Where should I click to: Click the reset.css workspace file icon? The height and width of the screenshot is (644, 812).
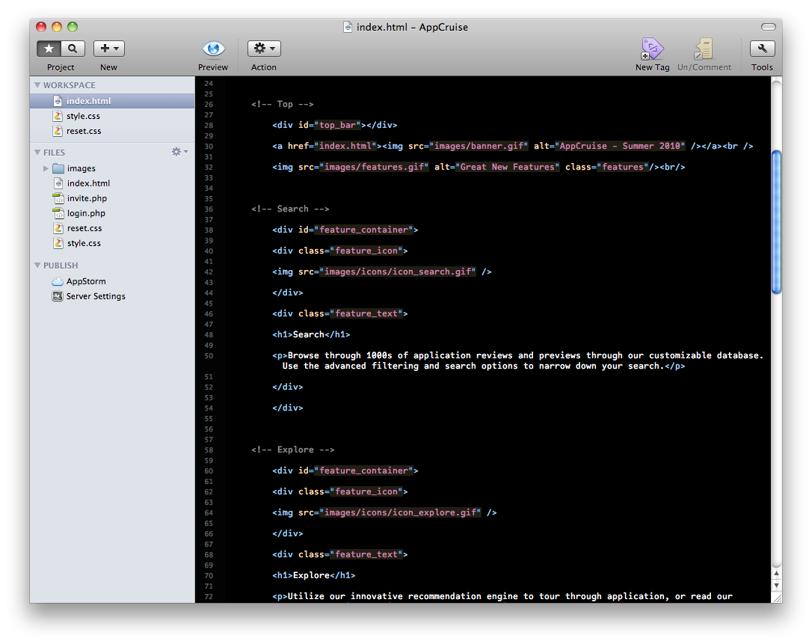58,131
